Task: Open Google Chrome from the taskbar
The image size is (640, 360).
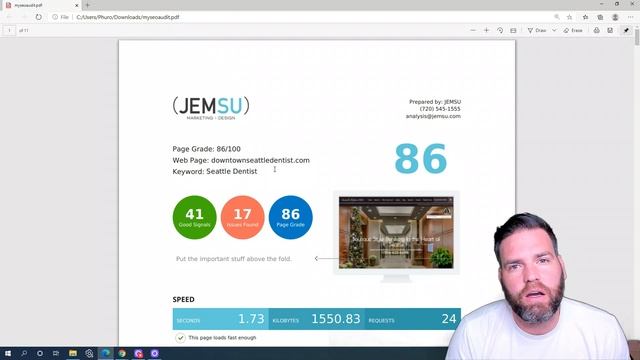Action: pos(122,353)
